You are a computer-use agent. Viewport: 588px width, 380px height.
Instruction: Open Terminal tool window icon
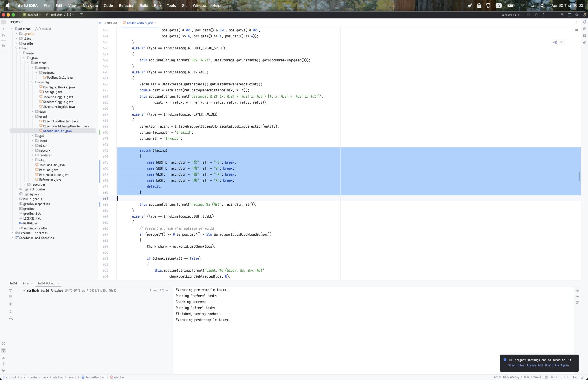point(3,357)
